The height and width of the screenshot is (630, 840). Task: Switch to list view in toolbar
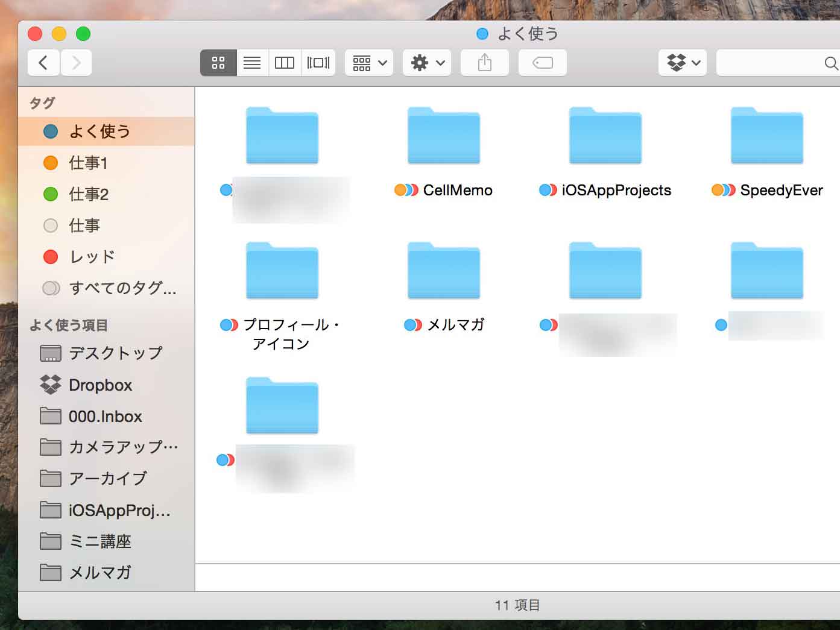pos(252,63)
